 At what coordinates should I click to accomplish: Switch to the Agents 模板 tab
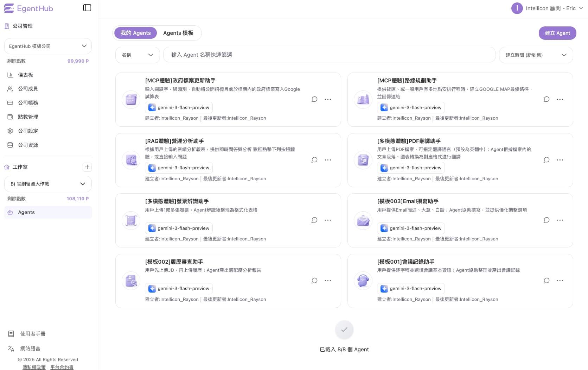click(x=178, y=33)
